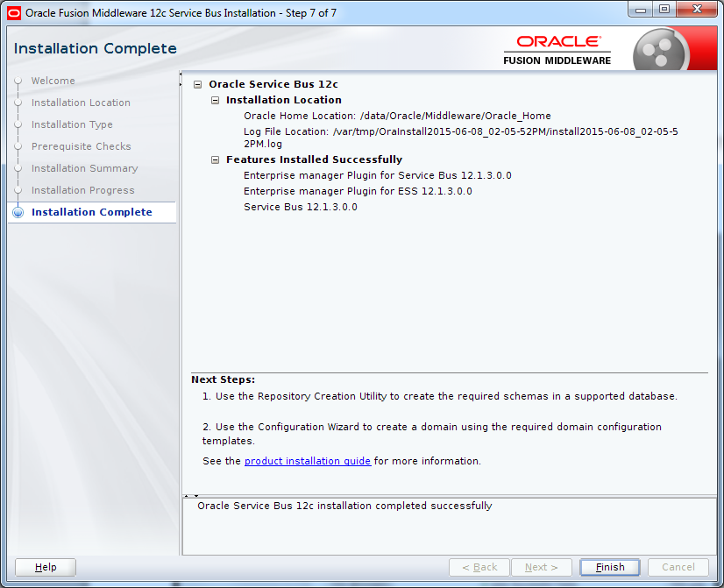Maximize the installer window
The image size is (724, 588).
tap(664, 10)
